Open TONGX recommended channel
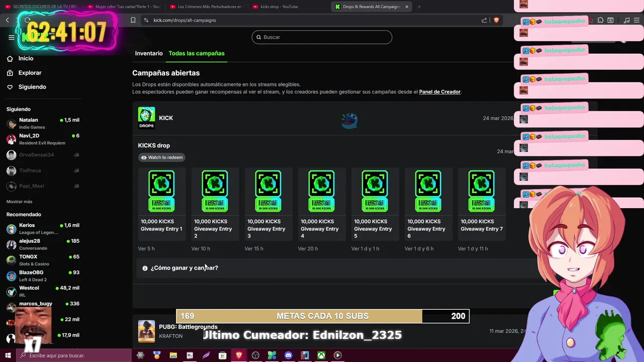Image resolution: width=644 pixels, height=362 pixels. tap(43, 260)
